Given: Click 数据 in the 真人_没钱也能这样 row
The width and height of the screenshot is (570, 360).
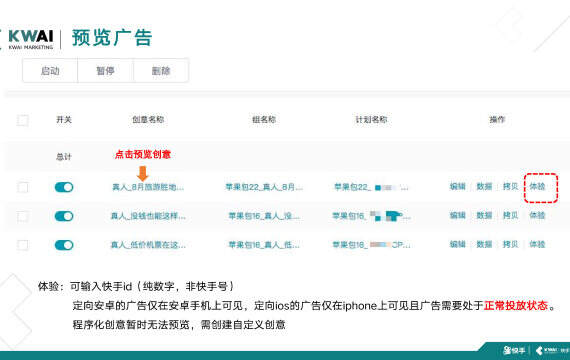Looking at the screenshot, I should [484, 215].
